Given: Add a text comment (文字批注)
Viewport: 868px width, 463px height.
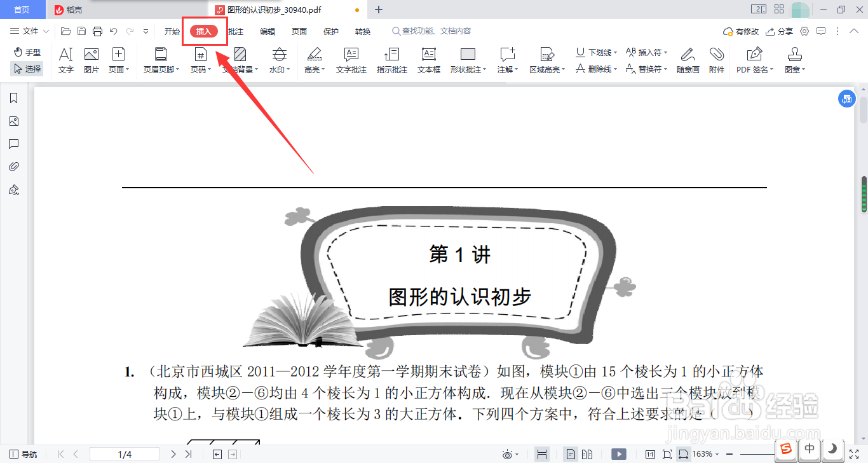Looking at the screenshot, I should [351, 61].
